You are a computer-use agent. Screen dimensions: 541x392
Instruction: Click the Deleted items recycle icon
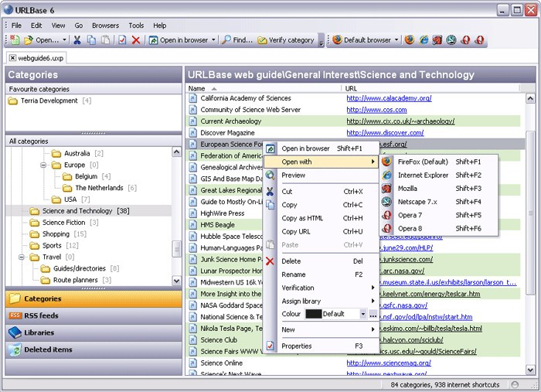[15, 350]
